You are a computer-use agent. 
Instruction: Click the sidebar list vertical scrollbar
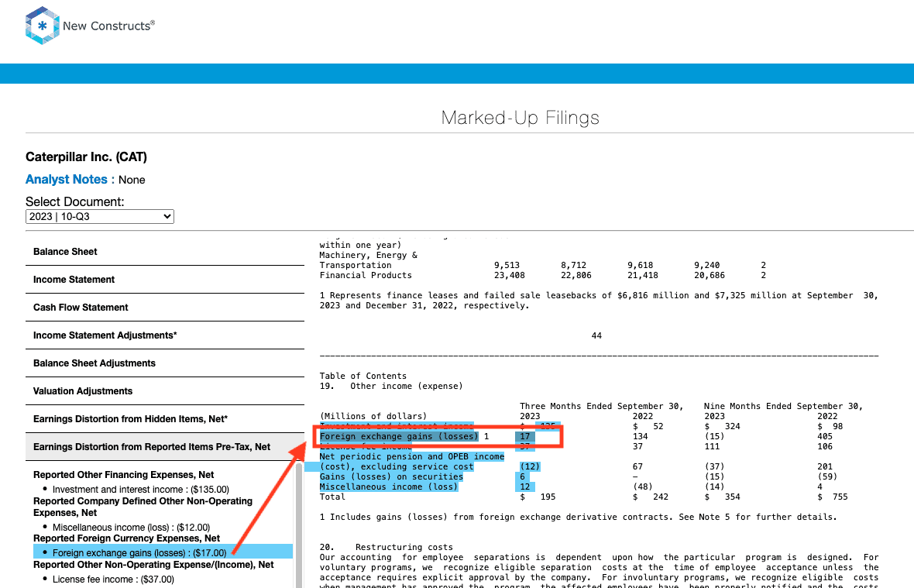pyautogui.click(x=299, y=524)
